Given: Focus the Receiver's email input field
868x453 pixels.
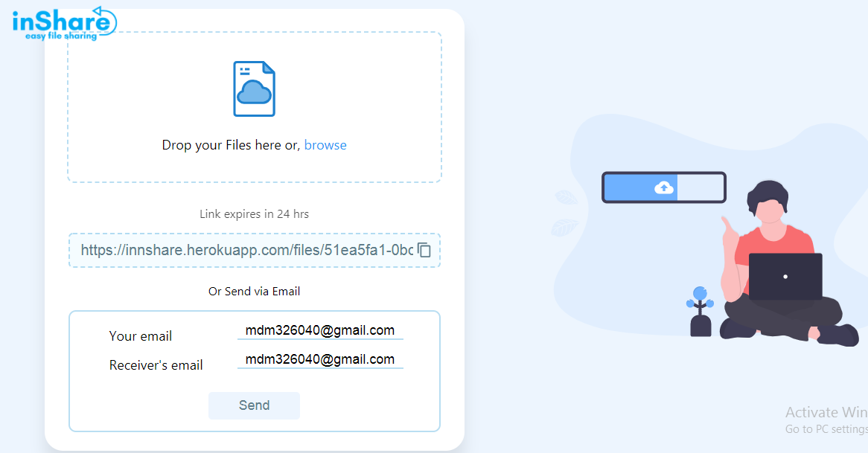Looking at the screenshot, I should [x=320, y=359].
